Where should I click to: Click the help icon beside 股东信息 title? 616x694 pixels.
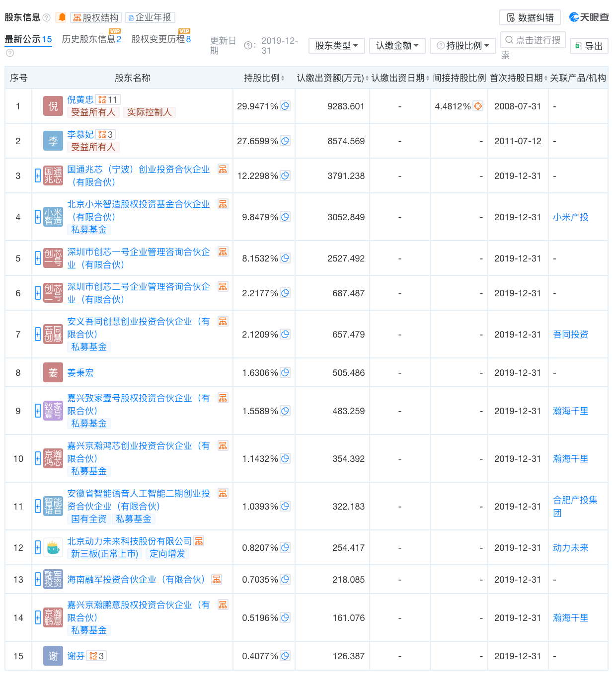47,17
